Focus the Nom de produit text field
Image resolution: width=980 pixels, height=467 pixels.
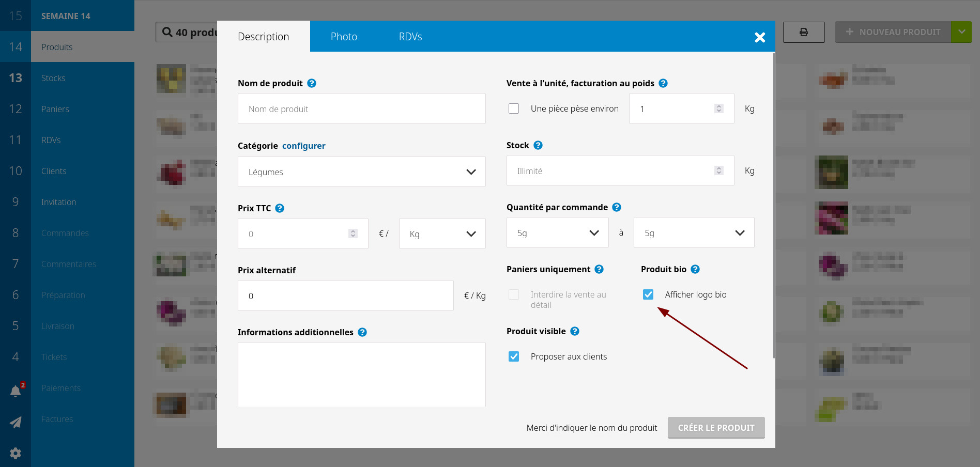click(361, 108)
